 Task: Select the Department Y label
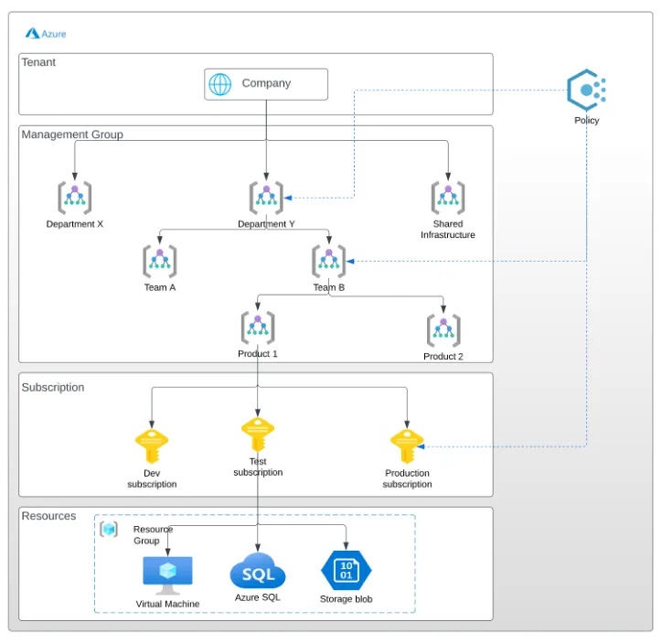(266, 224)
